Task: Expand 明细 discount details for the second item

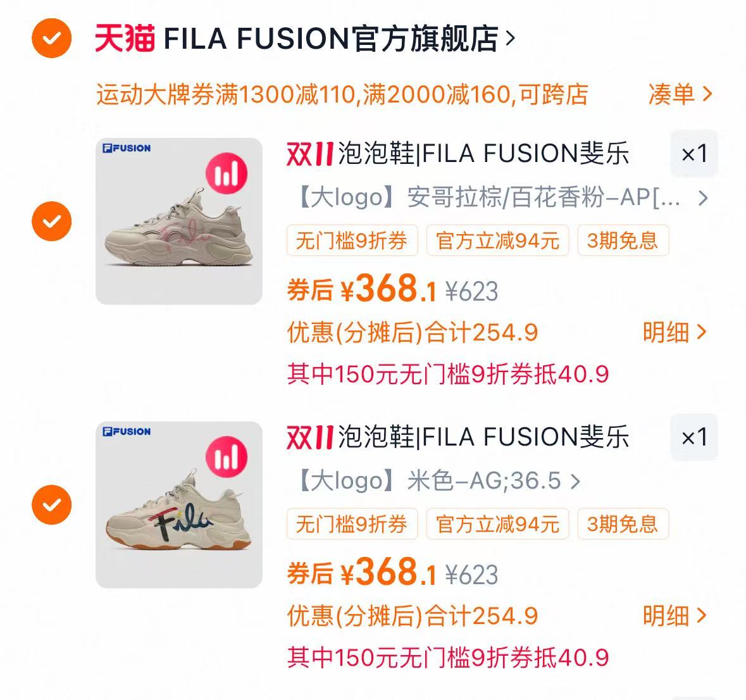Action: [x=674, y=616]
